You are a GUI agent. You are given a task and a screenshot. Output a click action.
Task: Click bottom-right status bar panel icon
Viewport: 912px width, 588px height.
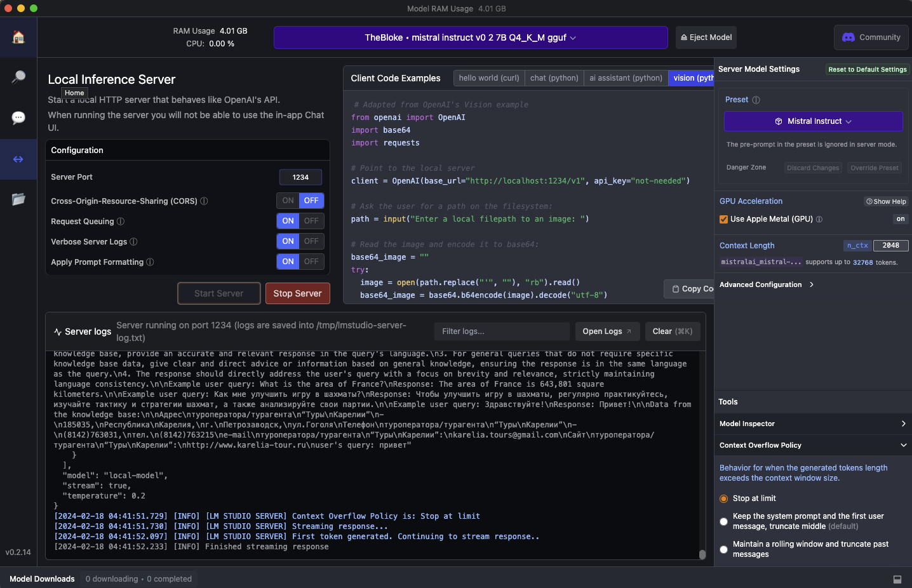point(897,579)
